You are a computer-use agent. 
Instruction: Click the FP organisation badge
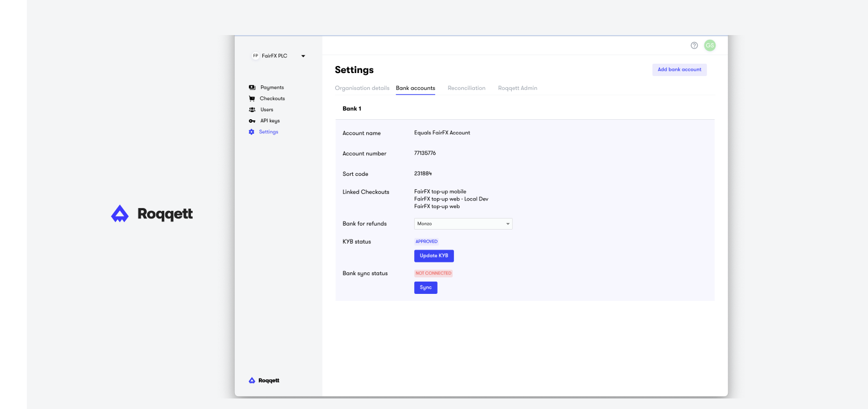[255, 56]
